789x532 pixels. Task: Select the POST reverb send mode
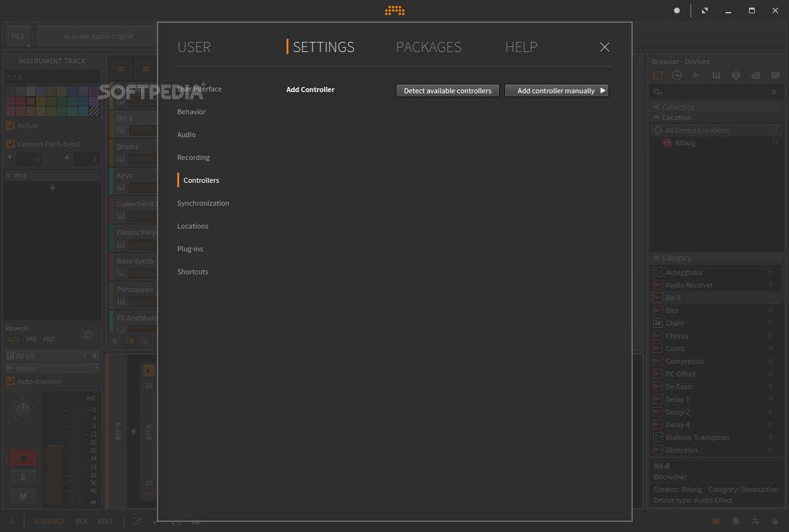click(x=49, y=340)
